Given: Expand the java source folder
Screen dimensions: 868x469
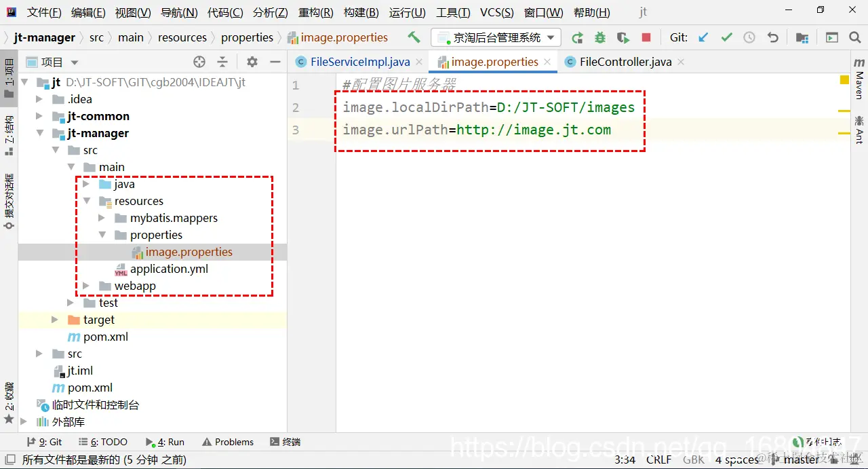Looking at the screenshot, I should (x=85, y=184).
